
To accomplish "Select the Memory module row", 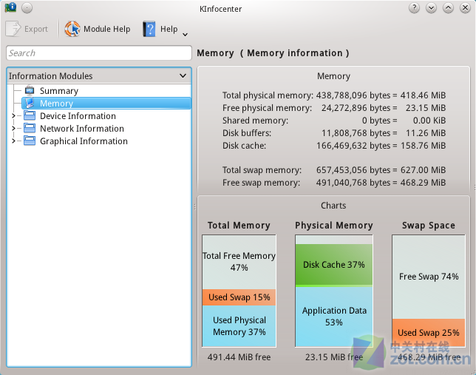I will coord(106,103).
